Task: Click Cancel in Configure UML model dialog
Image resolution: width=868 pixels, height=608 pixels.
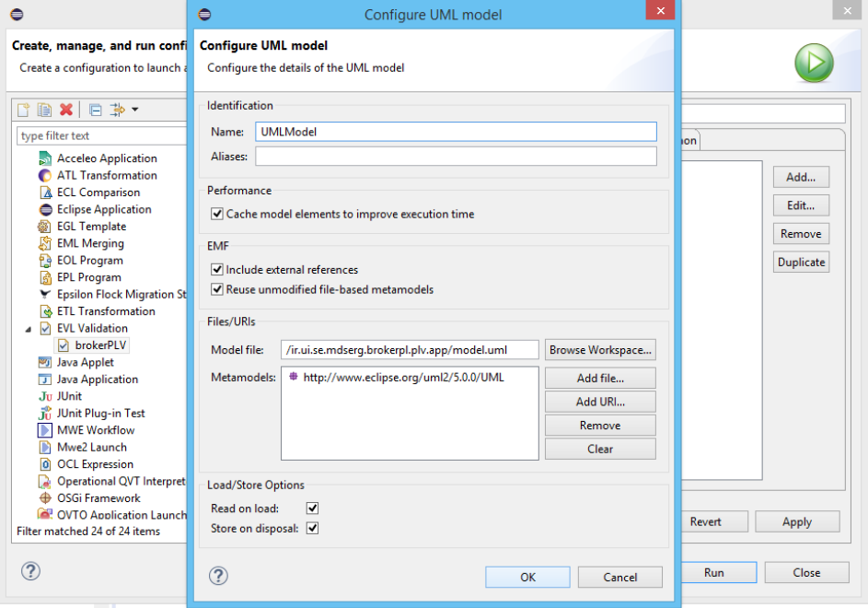Action: (620, 577)
